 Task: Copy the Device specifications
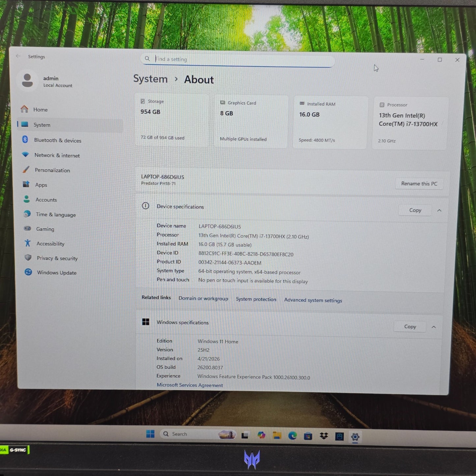(x=415, y=210)
